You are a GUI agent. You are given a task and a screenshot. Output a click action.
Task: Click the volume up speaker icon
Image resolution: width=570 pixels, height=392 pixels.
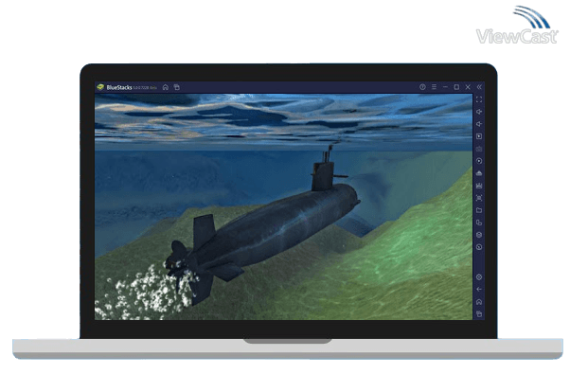[x=479, y=112]
